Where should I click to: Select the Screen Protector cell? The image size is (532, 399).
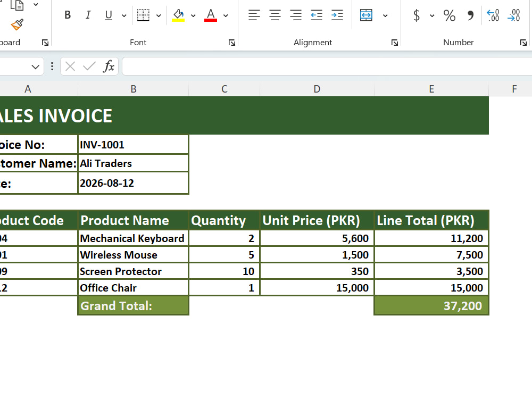pyautogui.click(x=134, y=271)
